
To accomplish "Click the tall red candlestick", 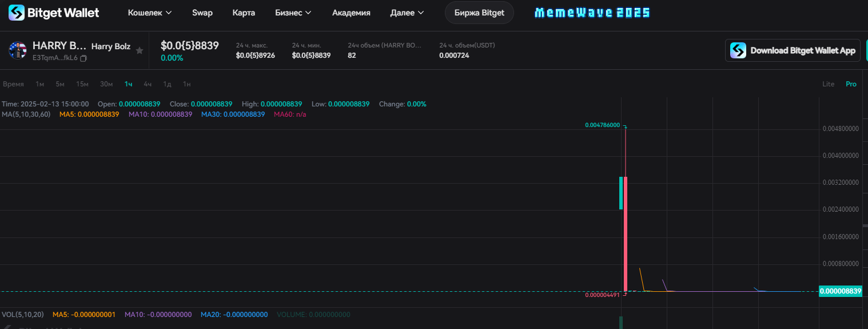I will tap(626, 234).
